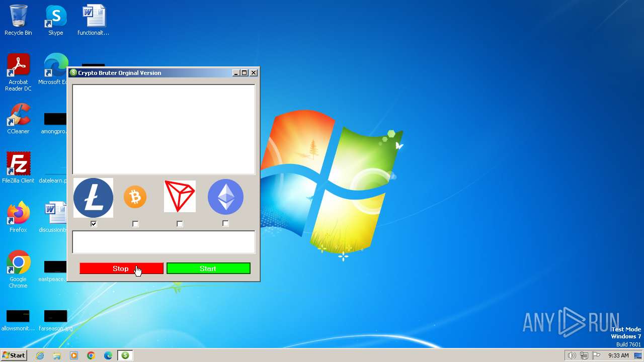644x362 pixels.
Task: Click the Crypto Bruter title bar dollar icon
Action: coord(73,73)
